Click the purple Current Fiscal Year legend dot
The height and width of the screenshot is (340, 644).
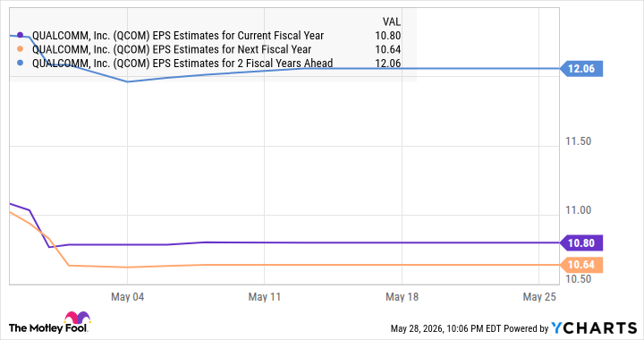20,35
